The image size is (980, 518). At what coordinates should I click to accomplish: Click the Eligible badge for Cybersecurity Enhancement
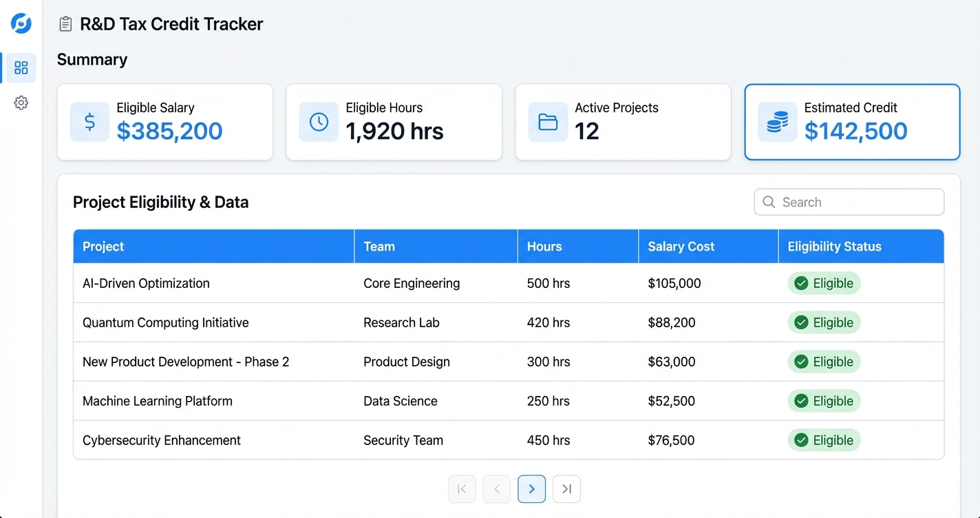pyautogui.click(x=824, y=440)
